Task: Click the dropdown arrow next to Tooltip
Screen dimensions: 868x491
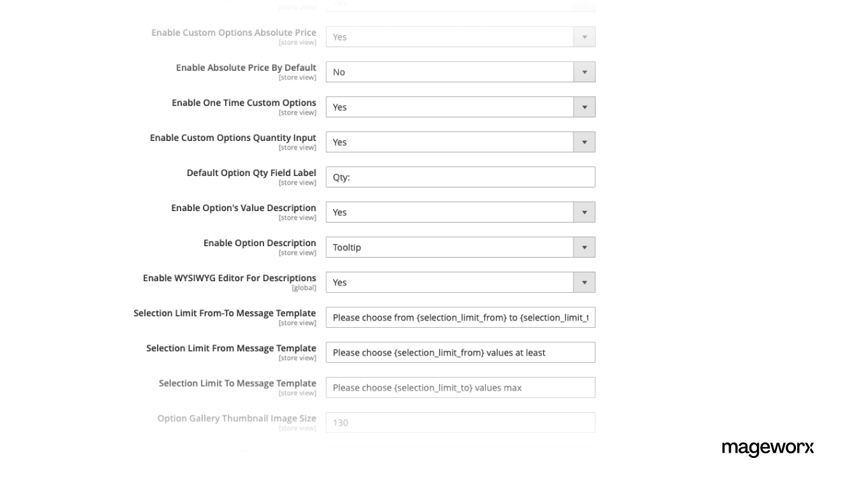Action: click(584, 247)
